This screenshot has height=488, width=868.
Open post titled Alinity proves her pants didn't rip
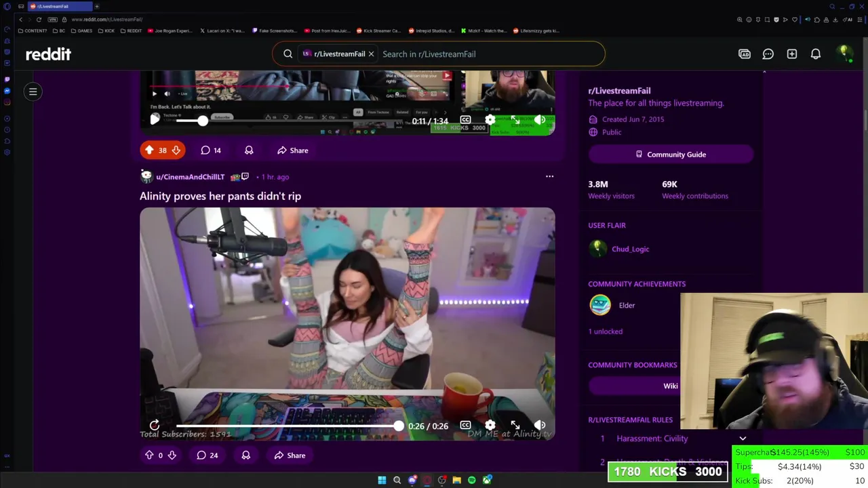pyautogui.click(x=220, y=196)
